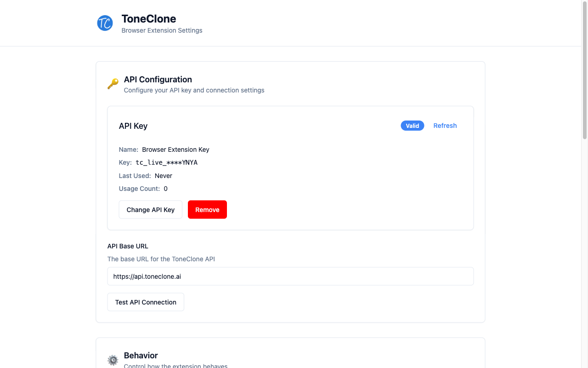Click the API Configuration heading
Viewport: 588px width, 368px height.
point(158,80)
